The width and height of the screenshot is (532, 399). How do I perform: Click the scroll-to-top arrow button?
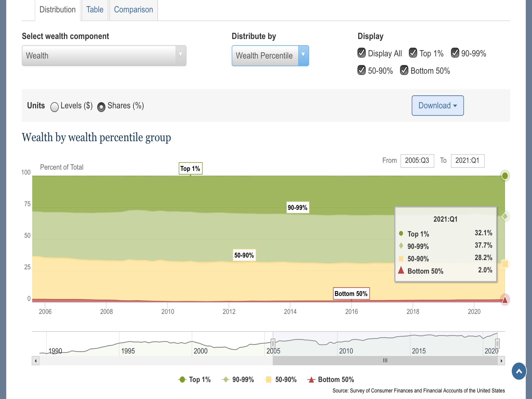coord(519,371)
